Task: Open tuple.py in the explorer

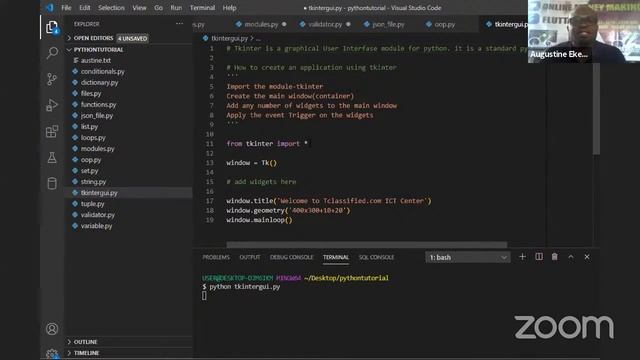Action: (x=129, y=204)
